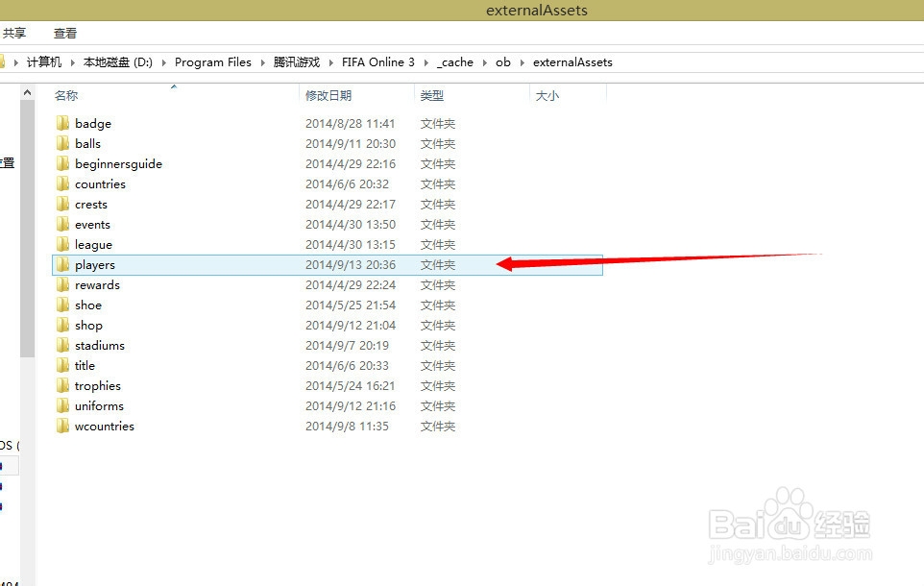
Task: Expand arrow after 计算机 breadcrumb
Action: coord(72,62)
